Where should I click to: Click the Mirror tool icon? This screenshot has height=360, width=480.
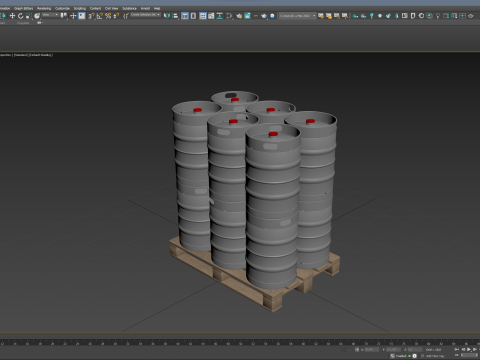point(167,16)
